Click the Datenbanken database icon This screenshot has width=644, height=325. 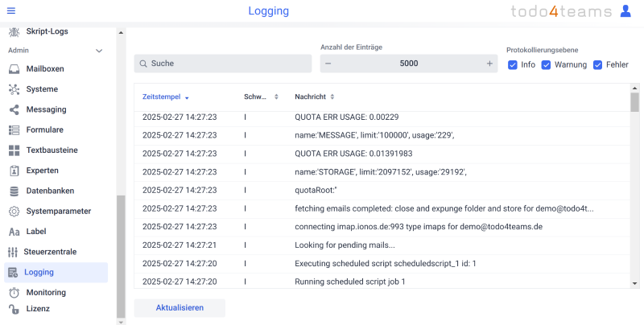[14, 191]
